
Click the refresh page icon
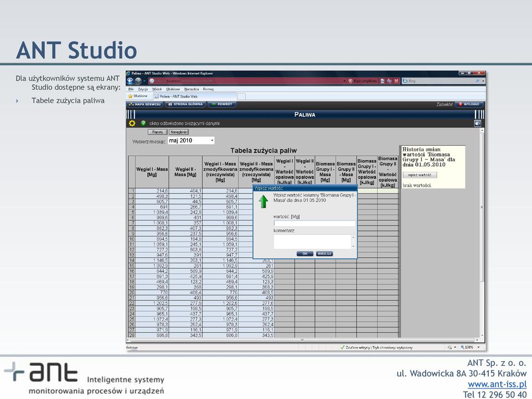click(389, 81)
